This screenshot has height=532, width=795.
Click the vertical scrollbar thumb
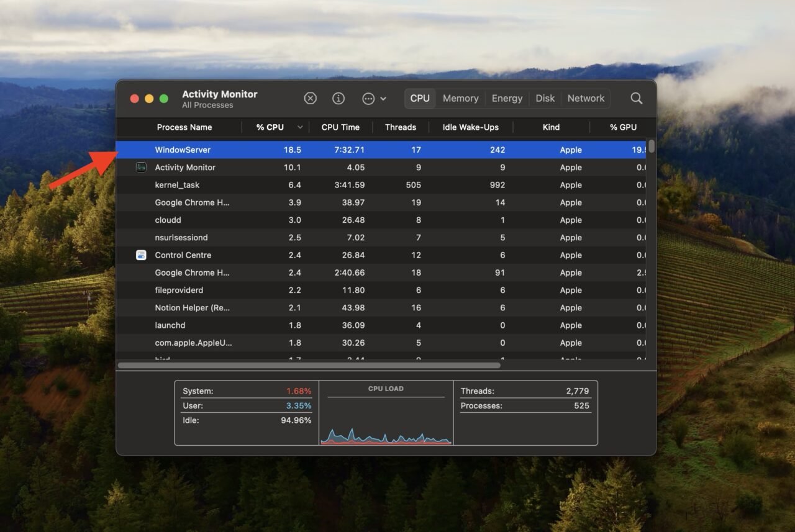pyautogui.click(x=652, y=146)
